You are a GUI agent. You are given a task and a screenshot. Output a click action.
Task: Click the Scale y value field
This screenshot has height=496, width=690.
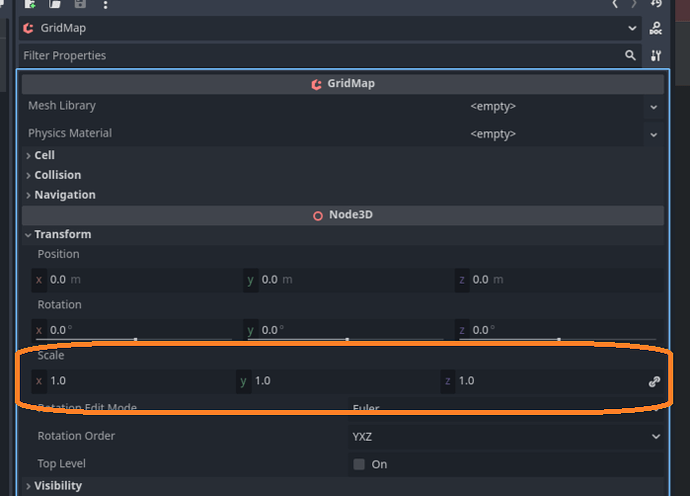tap(338, 381)
